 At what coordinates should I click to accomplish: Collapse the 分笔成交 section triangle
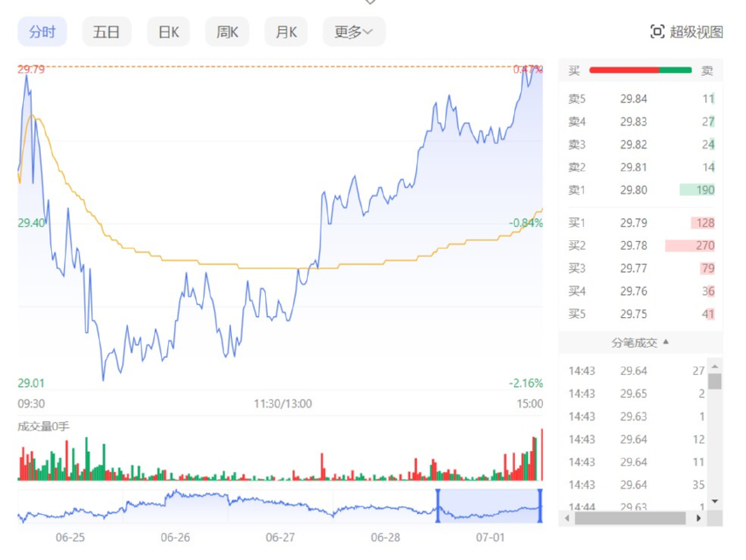click(666, 342)
